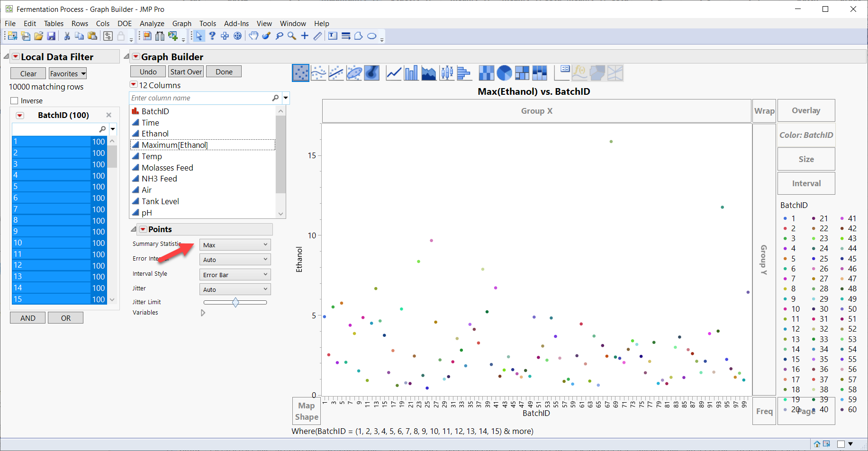Viewport: 868px width, 451px height.
Task: Open the Interval Style dropdown
Action: (235, 274)
